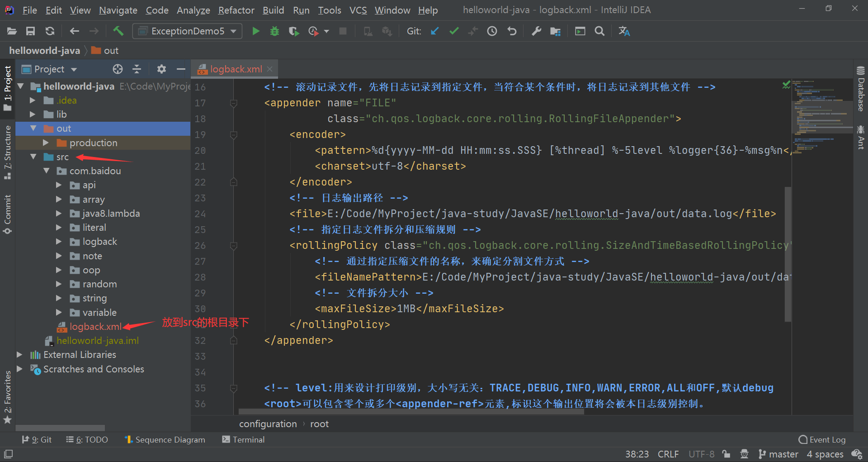Collapse the src folder node

[x=33, y=157]
